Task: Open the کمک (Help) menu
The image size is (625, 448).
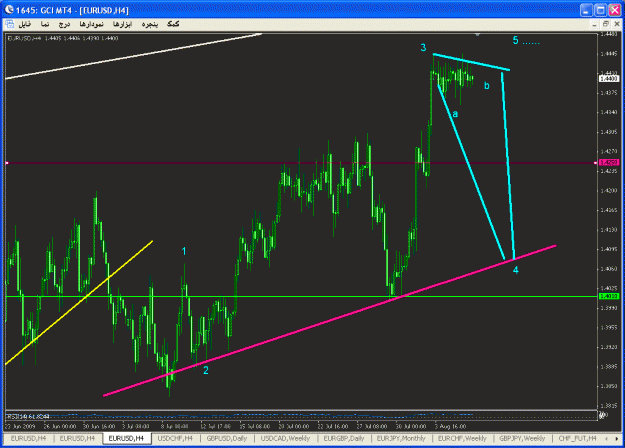Action: (x=173, y=24)
